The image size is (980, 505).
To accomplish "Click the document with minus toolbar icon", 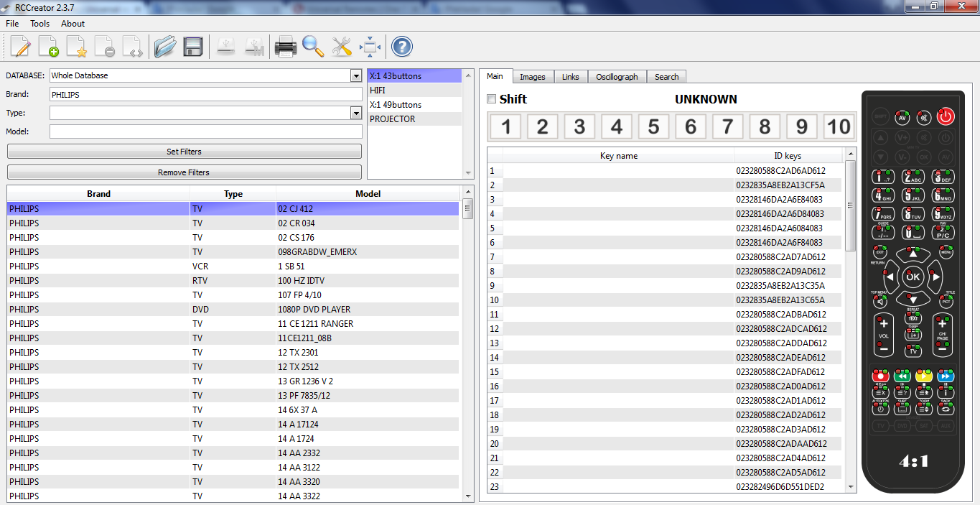I will [x=105, y=47].
